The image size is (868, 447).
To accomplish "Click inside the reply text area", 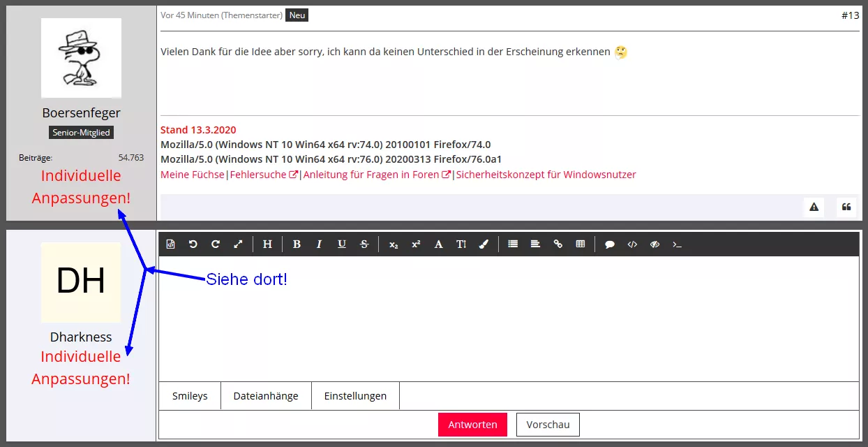I will (x=509, y=318).
